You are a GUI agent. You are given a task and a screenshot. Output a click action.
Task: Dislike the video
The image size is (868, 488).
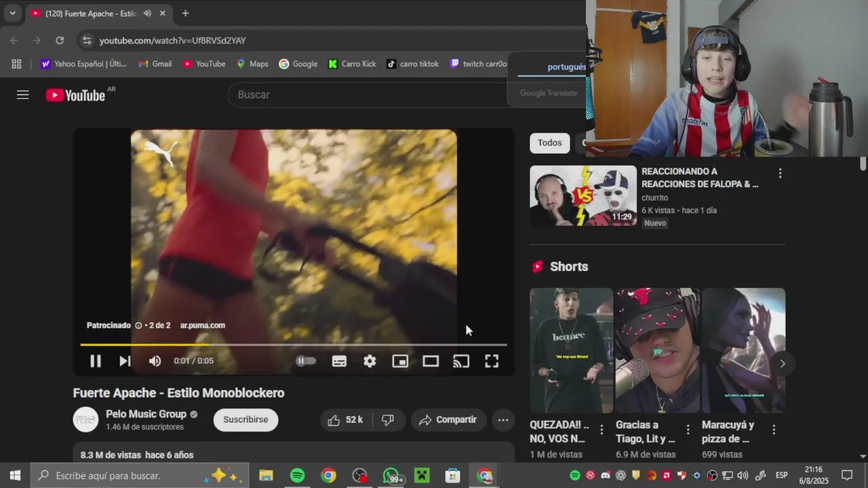pos(388,420)
